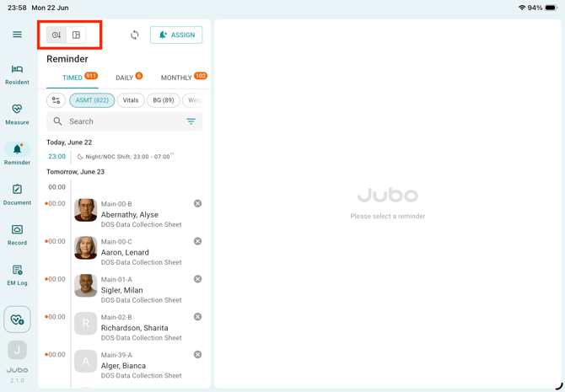Open the Record section
The image size is (565, 392).
point(17,235)
